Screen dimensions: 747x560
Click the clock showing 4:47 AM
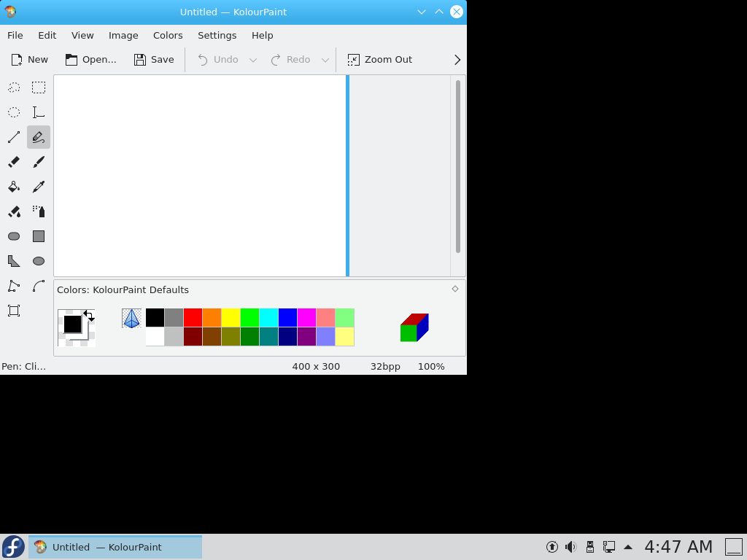pos(678,547)
